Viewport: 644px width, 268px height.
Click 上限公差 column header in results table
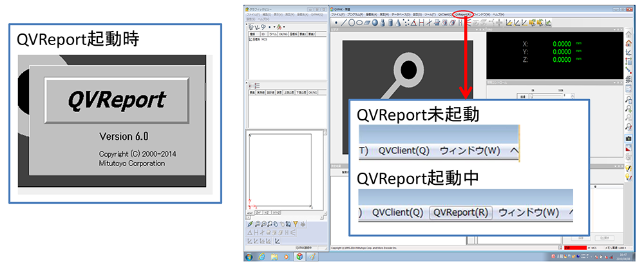point(289,93)
